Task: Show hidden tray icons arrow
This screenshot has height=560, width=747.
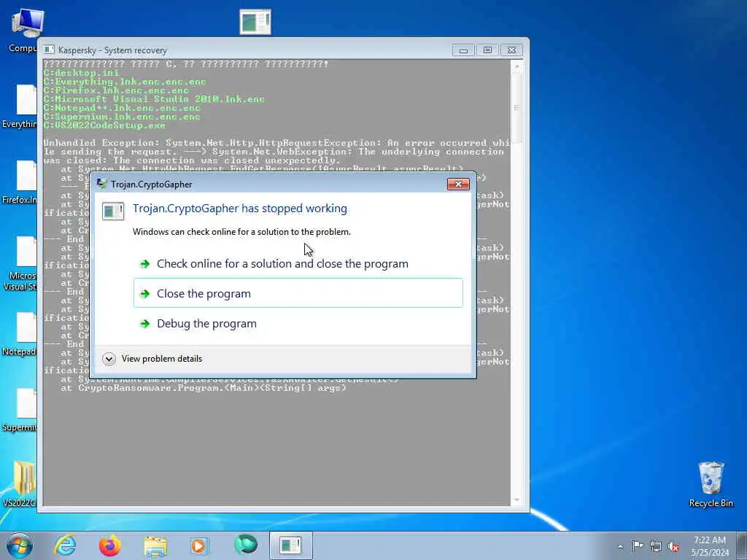Action: (620, 546)
